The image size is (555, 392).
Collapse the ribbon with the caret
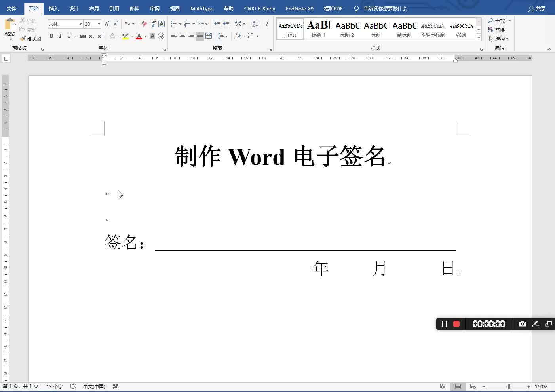549,49
